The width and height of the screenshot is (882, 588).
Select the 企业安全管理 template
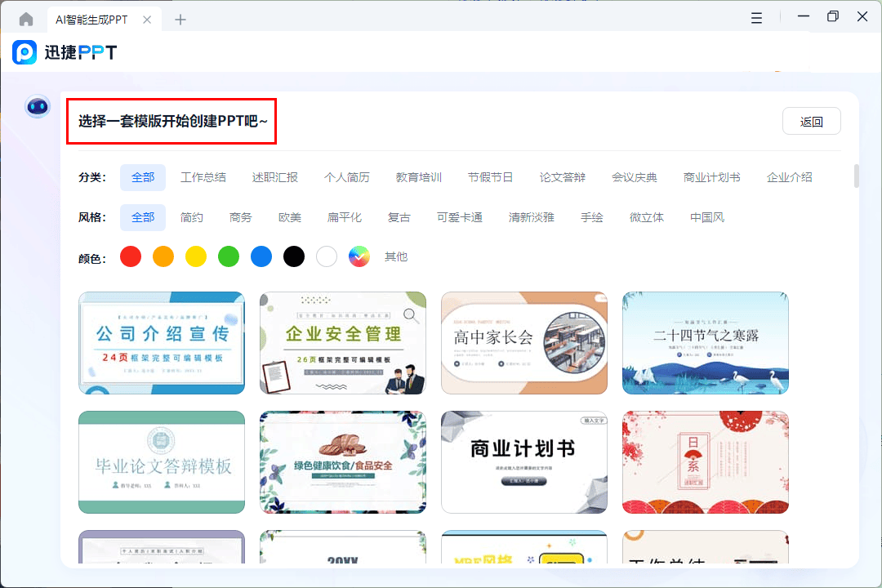pyautogui.click(x=342, y=343)
